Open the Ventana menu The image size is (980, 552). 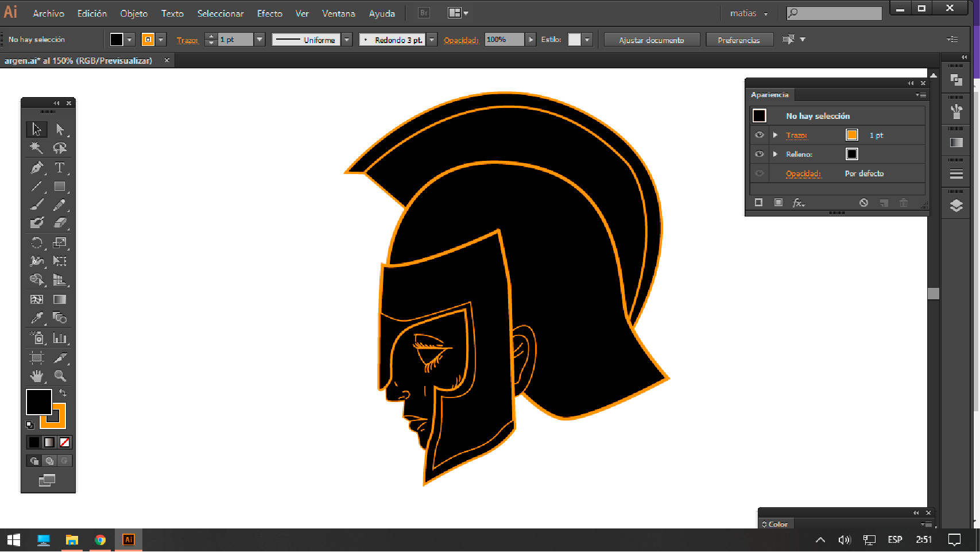338,13
